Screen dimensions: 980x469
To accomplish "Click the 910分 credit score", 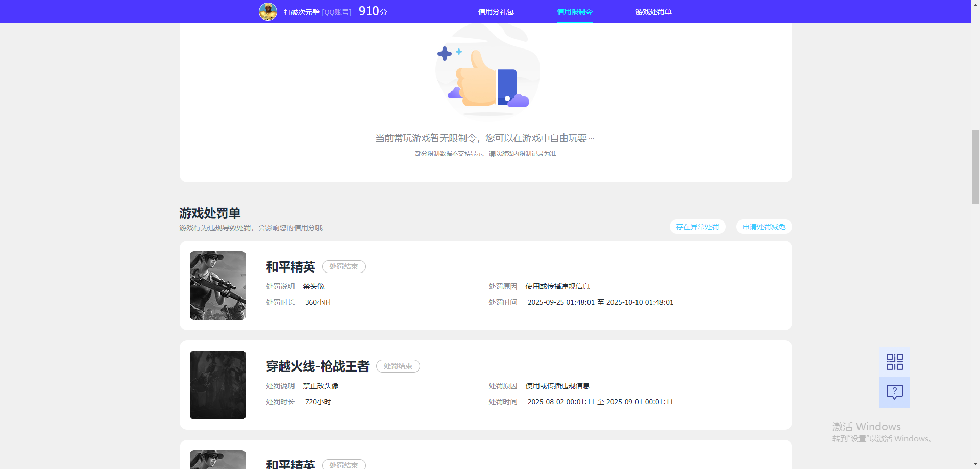I will [x=373, y=11].
